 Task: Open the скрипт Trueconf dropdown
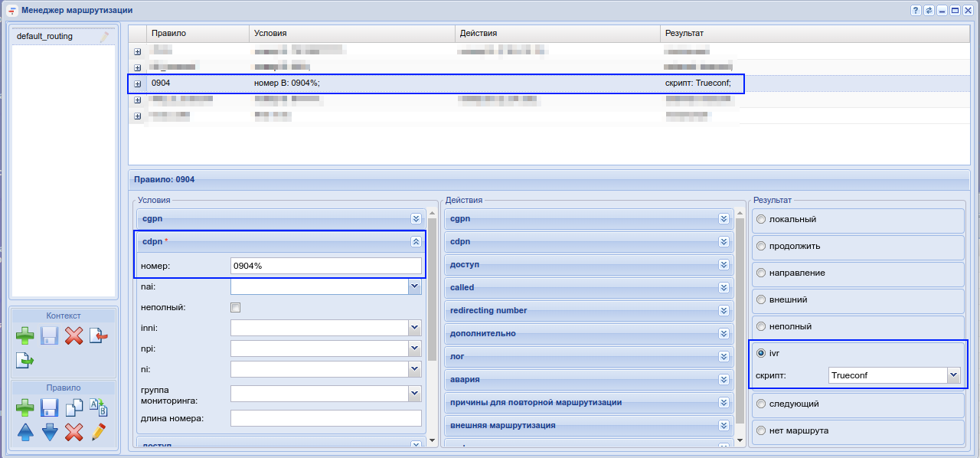point(953,375)
